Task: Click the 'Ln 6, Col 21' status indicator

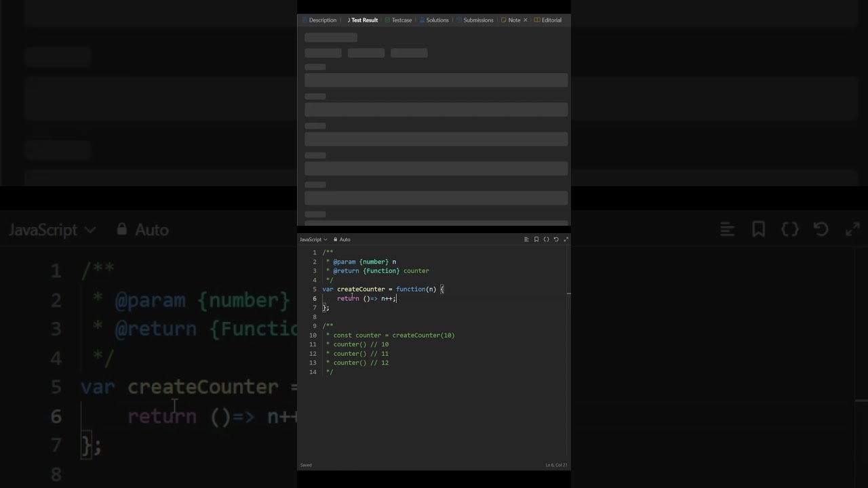Action: (x=557, y=465)
